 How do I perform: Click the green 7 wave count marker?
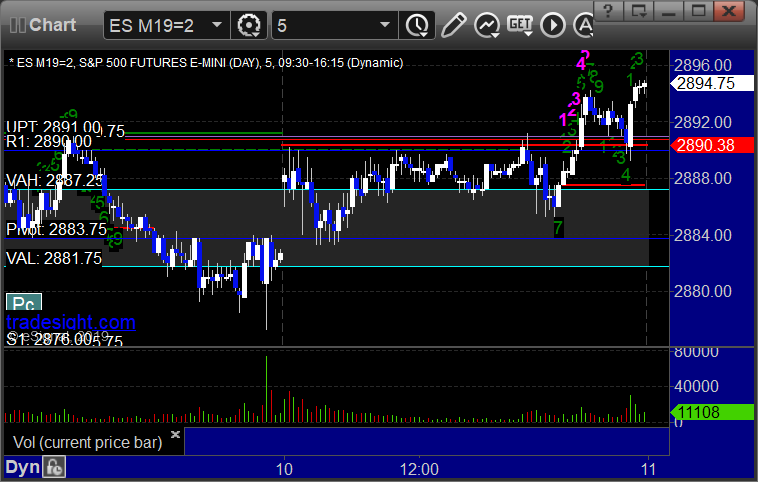(x=558, y=227)
